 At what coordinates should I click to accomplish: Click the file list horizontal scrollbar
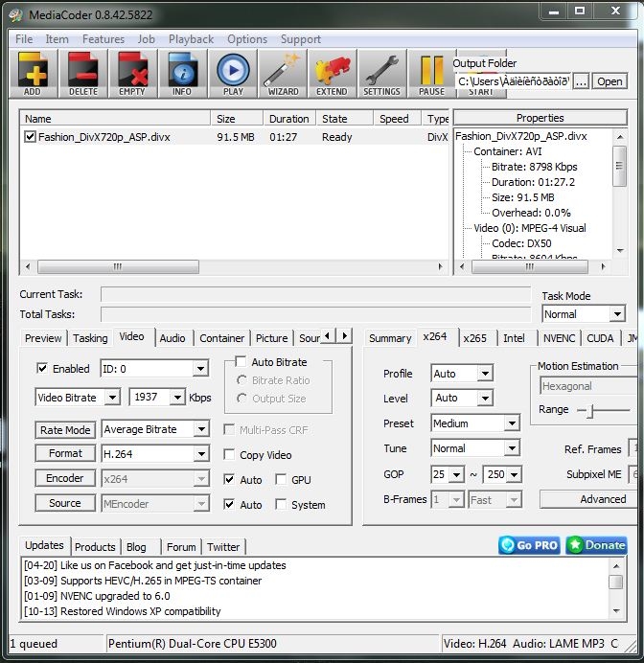119,266
